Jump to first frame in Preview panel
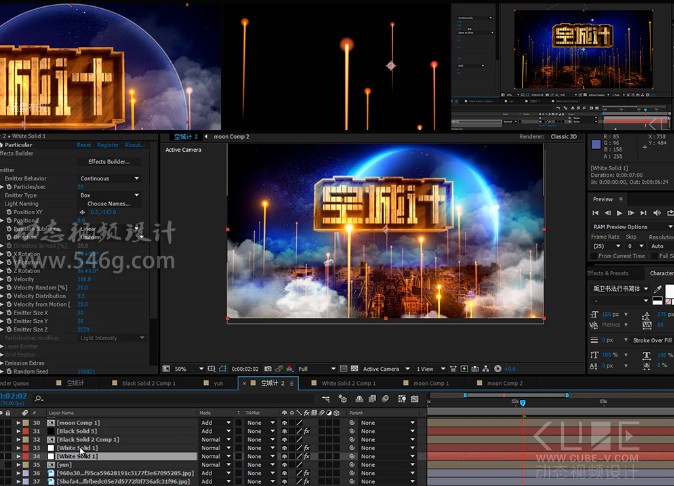This screenshot has width=674, height=486. (x=595, y=213)
